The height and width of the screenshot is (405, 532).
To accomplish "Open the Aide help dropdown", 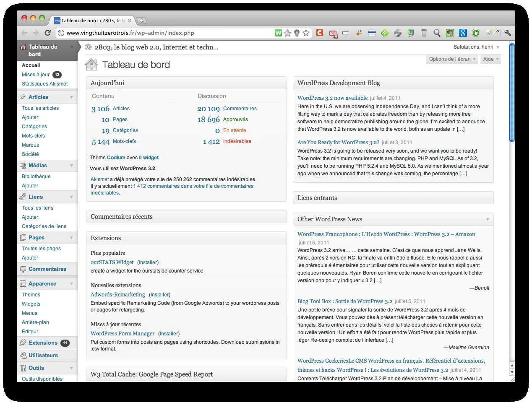I will point(490,59).
